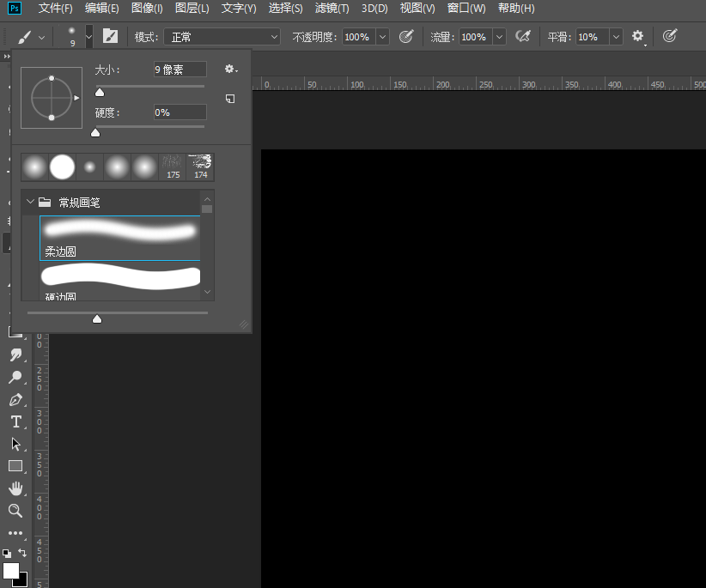Open brush preset settings gear menu
This screenshot has width=706, height=588.
click(x=229, y=69)
